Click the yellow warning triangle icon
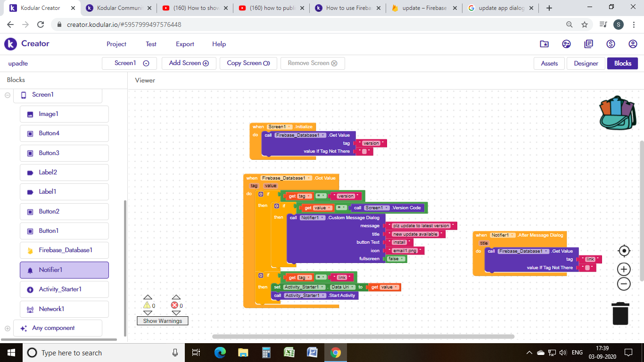This screenshot has width=644, height=362. (x=147, y=305)
